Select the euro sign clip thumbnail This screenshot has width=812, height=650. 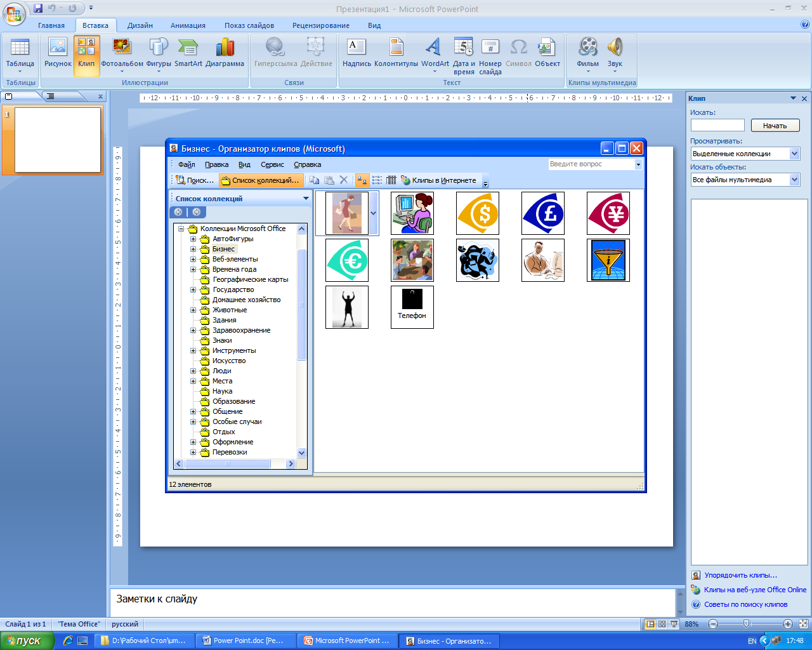pos(347,260)
